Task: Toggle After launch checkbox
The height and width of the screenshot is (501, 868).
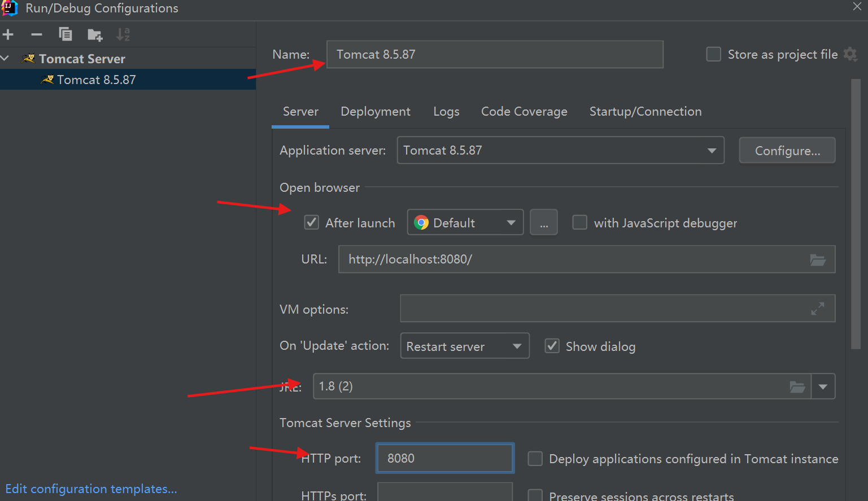Action: [x=312, y=222]
